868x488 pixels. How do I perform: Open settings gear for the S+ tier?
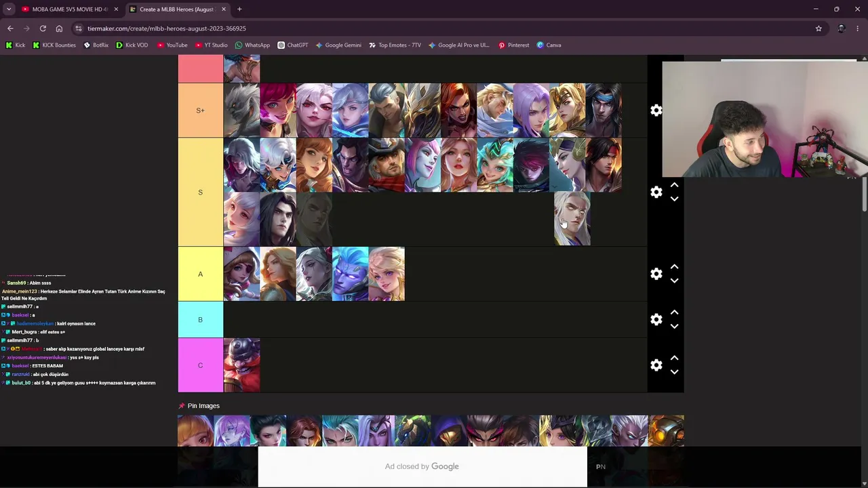tap(656, 110)
